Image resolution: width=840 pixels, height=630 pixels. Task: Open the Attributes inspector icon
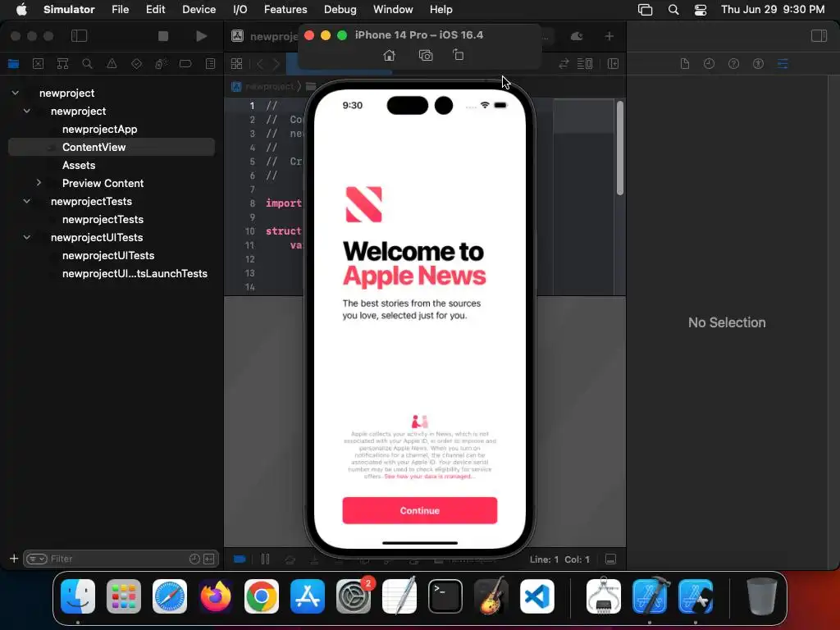coord(783,64)
